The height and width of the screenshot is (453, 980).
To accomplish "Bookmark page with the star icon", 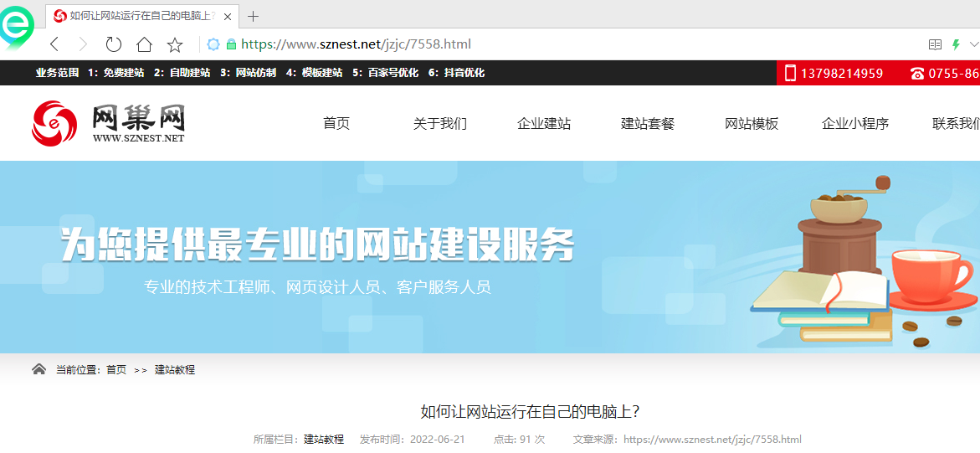I will pyautogui.click(x=175, y=44).
